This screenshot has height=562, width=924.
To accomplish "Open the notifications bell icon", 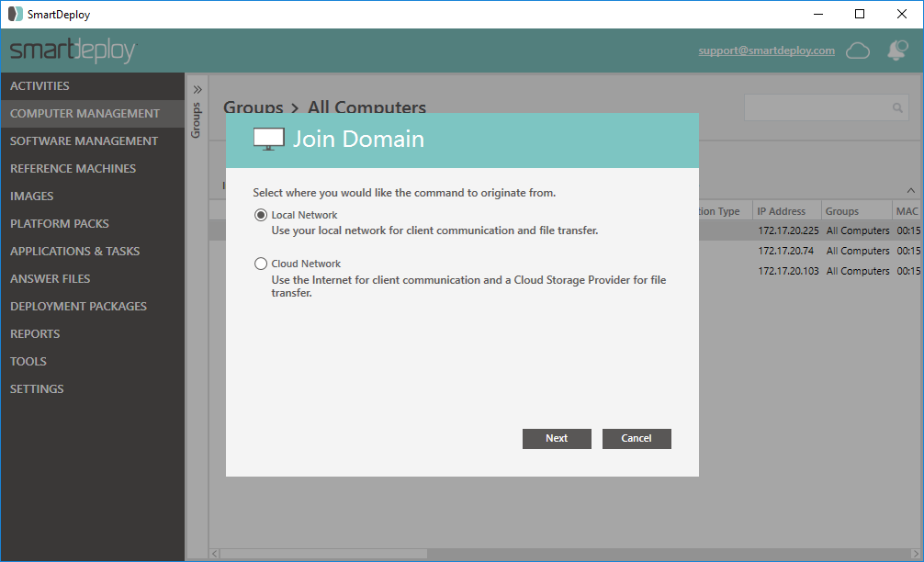I will click(x=897, y=51).
